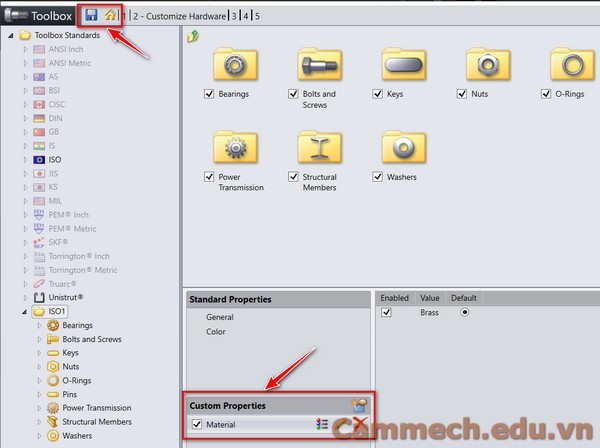The image size is (600, 448).
Task: Select Keys under ISO1 in tree
Action: 70,353
